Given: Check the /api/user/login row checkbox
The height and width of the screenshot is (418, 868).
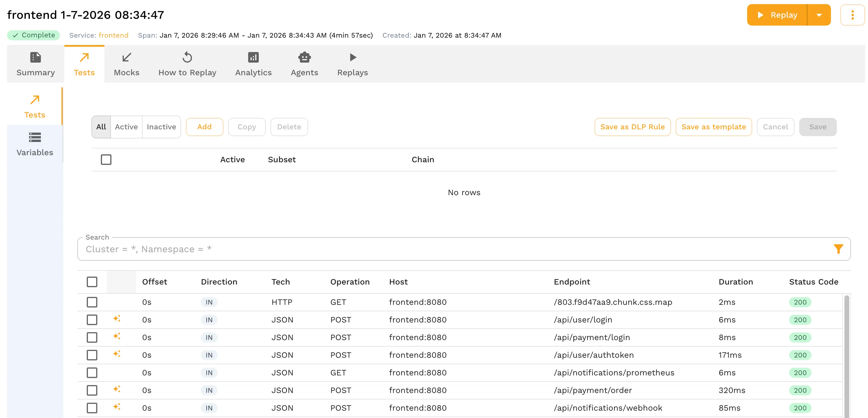Looking at the screenshot, I should tap(92, 320).
